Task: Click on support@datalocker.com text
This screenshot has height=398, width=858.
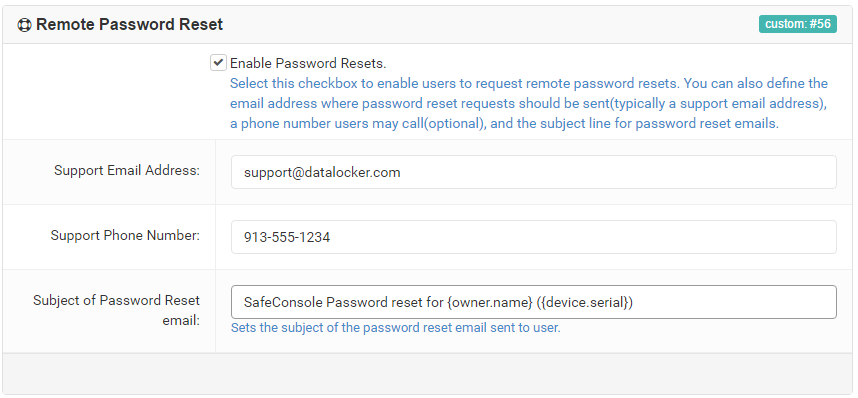Action: click(322, 172)
